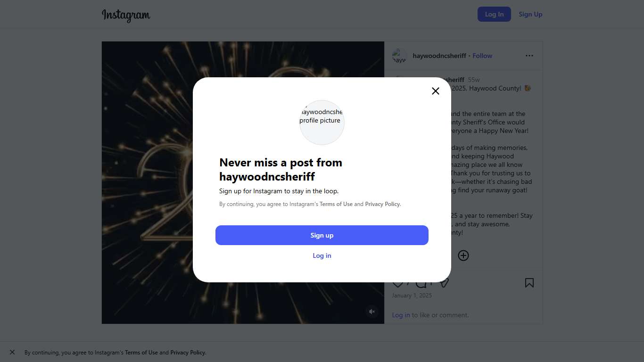Close the sign-up popup dialog
644x362 pixels.
[x=436, y=91]
